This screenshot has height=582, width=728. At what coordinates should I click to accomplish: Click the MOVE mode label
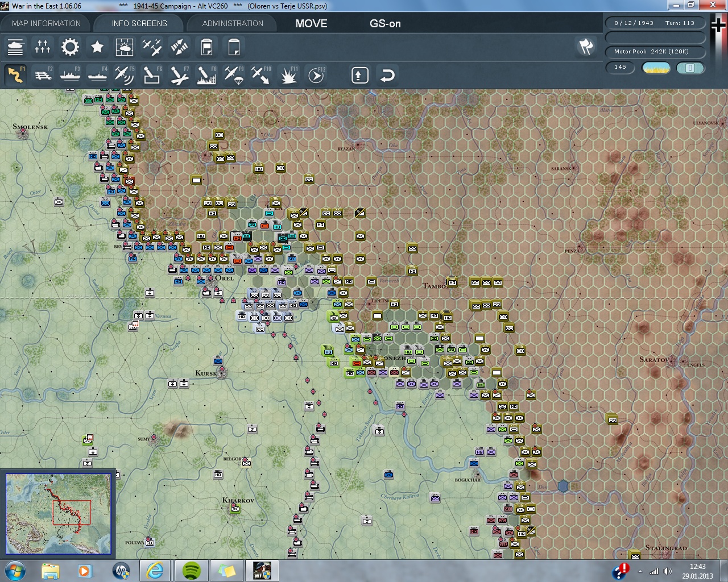coord(311,23)
